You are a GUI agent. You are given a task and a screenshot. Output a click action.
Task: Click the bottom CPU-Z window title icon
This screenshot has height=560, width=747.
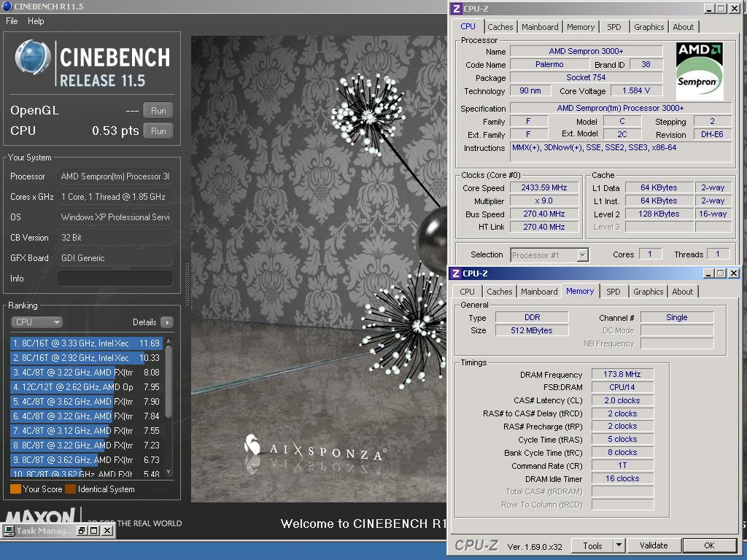456,273
